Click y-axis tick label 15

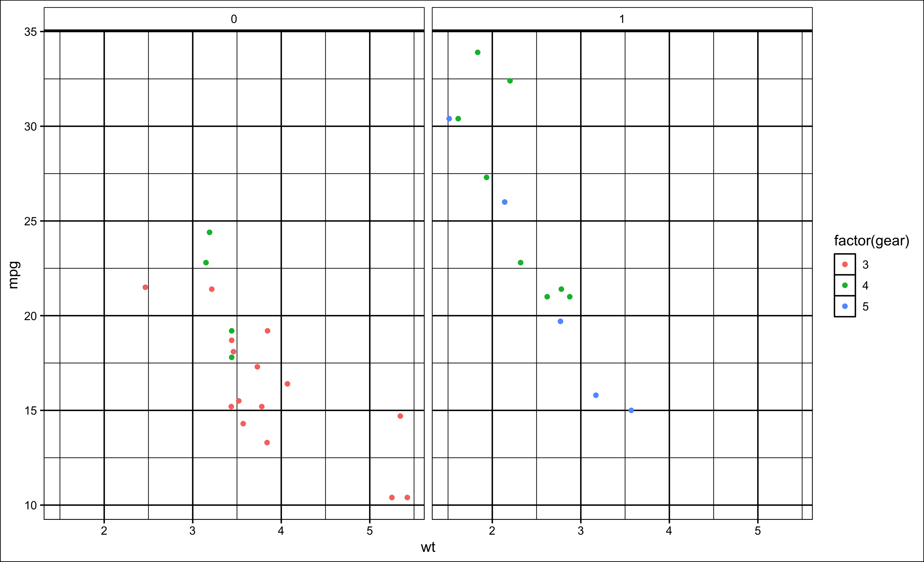tap(31, 411)
